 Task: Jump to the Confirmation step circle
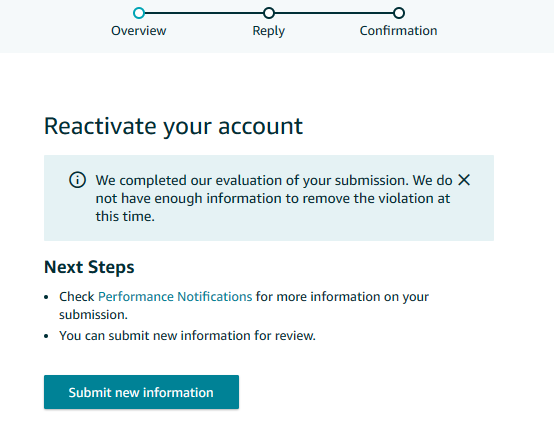point(399,13)
